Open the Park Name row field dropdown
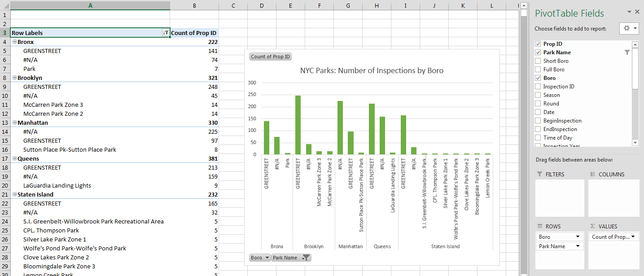 click(x=577, y=246)
